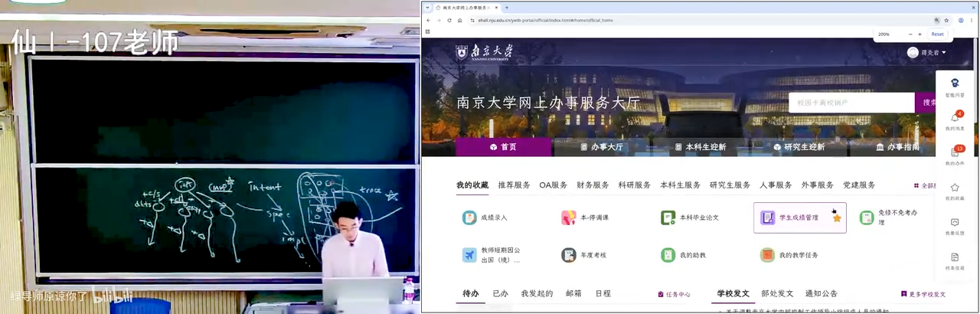Expand the user account dropdown arrow
This screenshot has height=314, width=980.
944,52
